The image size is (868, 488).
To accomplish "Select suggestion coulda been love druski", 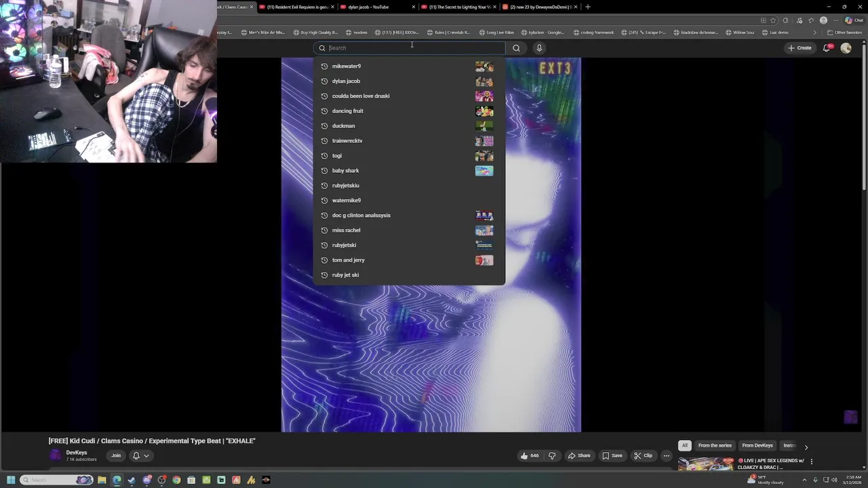I will pos(409,96).
